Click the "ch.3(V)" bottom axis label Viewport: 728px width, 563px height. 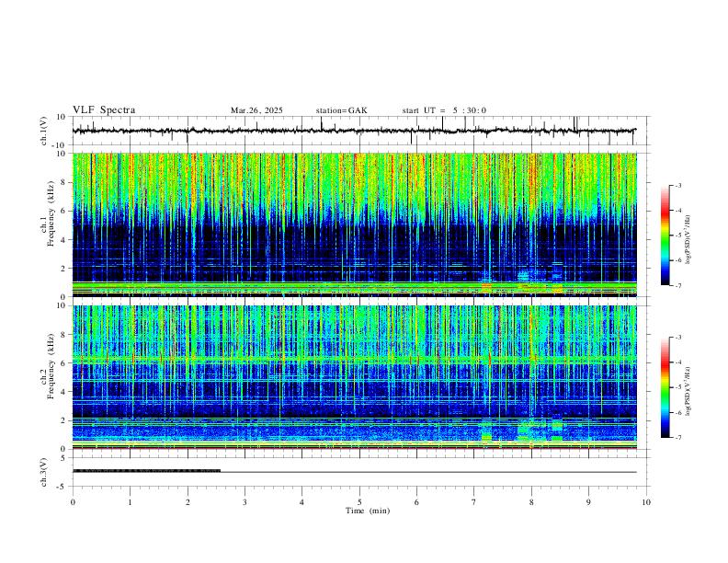pyautogui.click(x=44, y=472)
